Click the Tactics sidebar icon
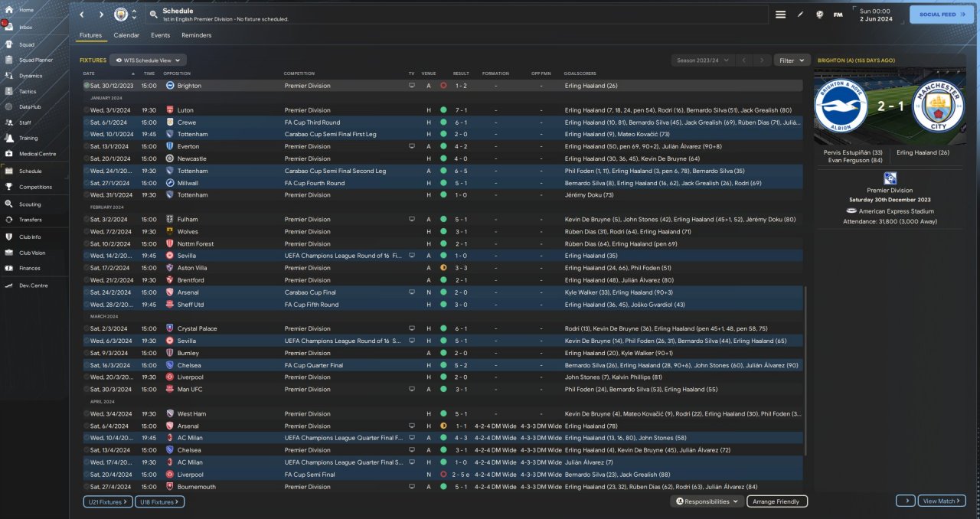 [x=10, y=91]
